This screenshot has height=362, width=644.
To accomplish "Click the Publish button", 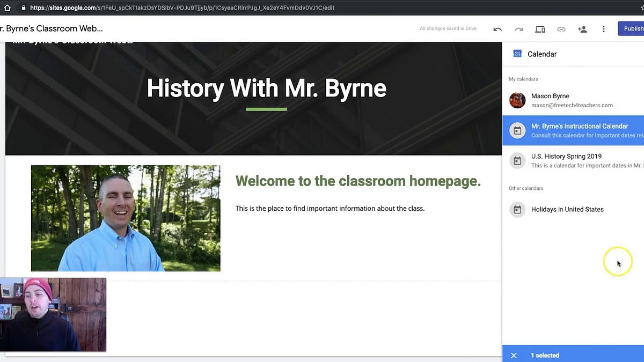I will pos(633,28).
